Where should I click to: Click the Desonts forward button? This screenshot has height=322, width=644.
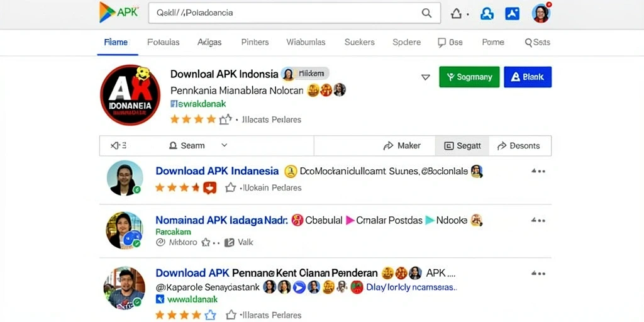pos(518,146)
